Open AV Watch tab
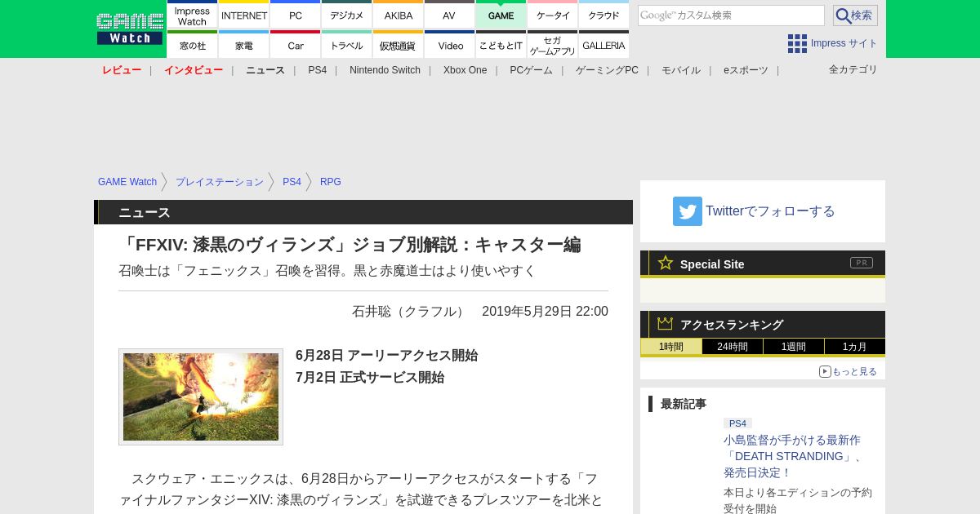Image resolution: width=980 pixels, height=514 pixels. [449, 15]
